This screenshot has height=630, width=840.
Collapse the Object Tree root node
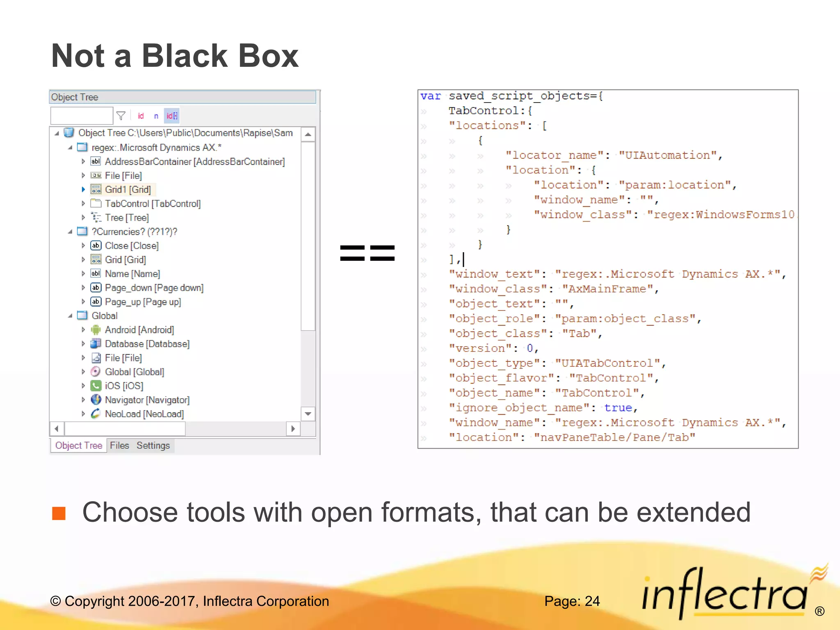click(x=57, y=133)
